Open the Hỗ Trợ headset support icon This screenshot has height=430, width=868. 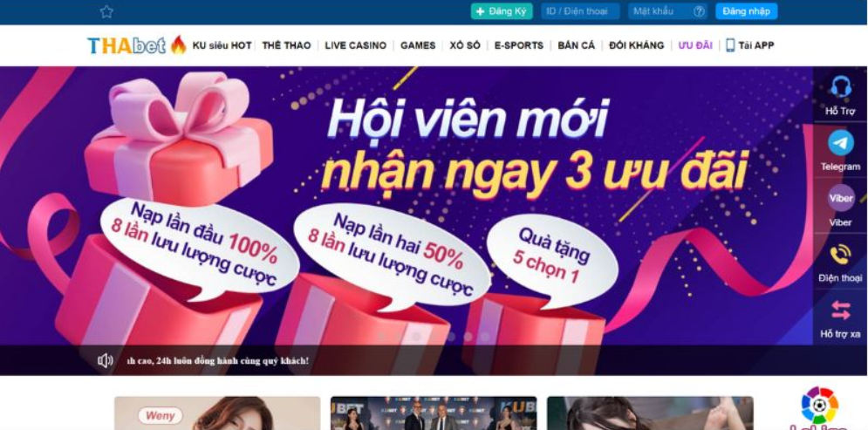point(841,87)
